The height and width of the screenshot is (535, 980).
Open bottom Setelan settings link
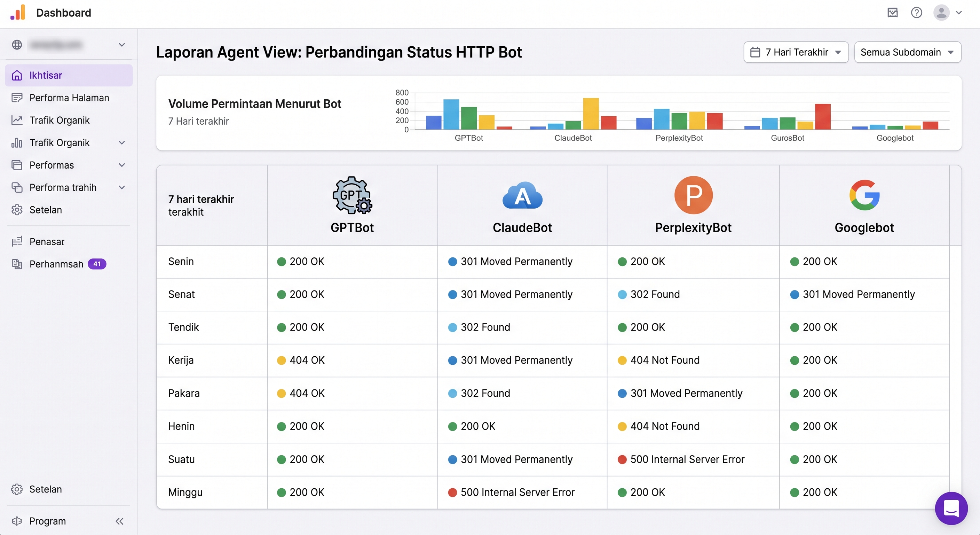pos(69,489)
